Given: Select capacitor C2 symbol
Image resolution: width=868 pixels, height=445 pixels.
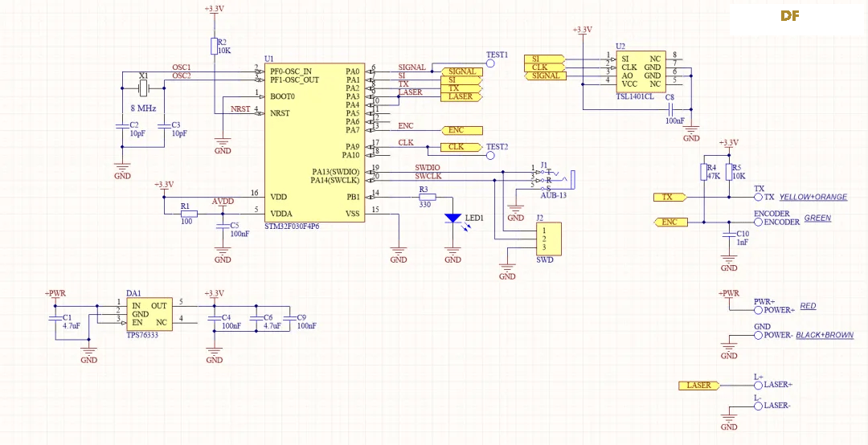Looking at the screenshot, I should [122, 126].
